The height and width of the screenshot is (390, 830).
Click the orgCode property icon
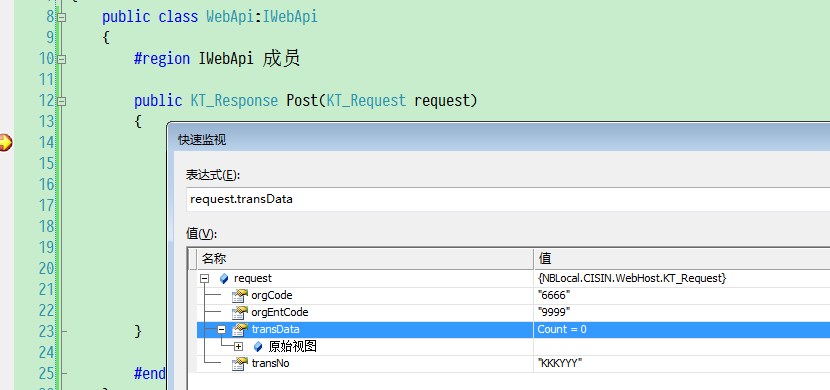pos(240,295)
